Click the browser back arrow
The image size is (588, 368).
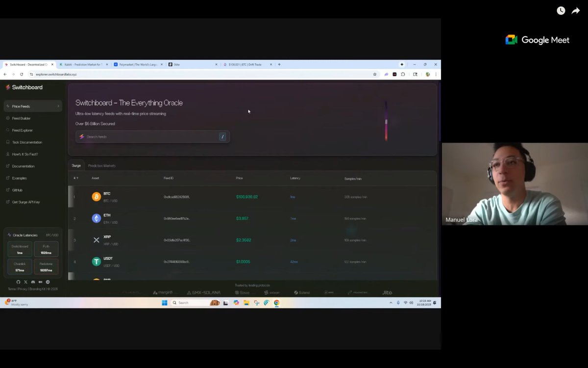click(5, 74)
